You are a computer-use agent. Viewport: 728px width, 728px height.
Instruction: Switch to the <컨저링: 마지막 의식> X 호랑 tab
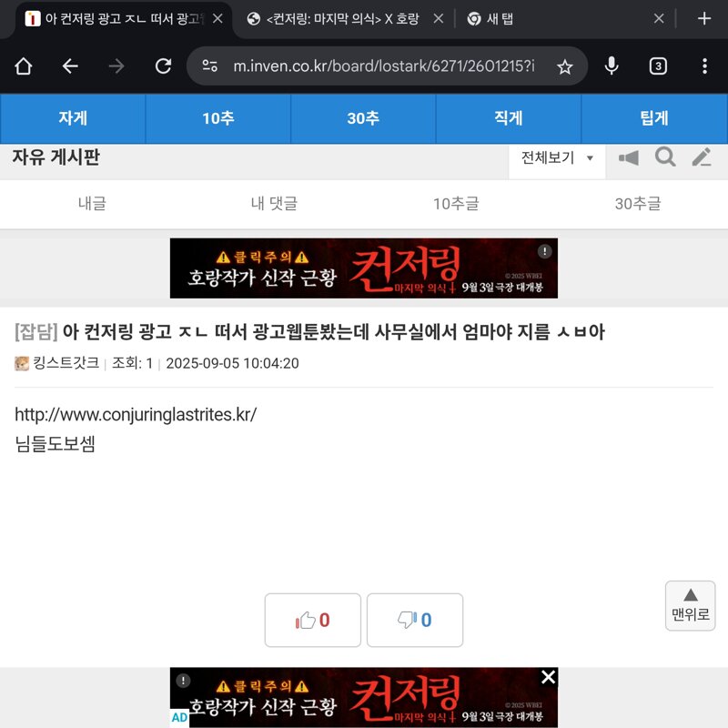coord(343,19)
